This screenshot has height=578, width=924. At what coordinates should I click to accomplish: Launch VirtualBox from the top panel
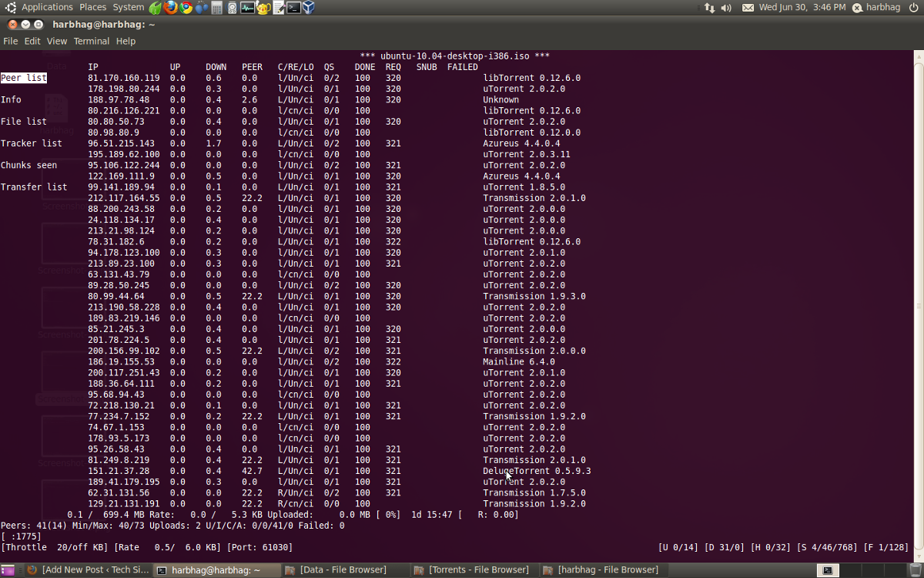pyautogui.click(x=309, y=8)
